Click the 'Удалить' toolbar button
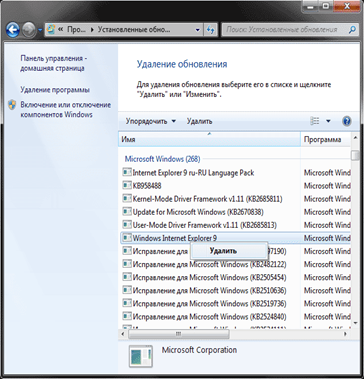364x379 pixels. pyautogui.click(x=199, y=121)
